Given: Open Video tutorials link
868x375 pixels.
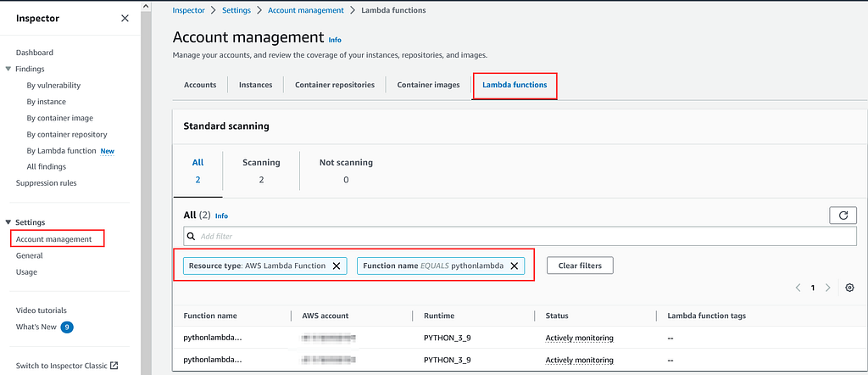Looking at the screenshot, I should click(x=42, y=311).
